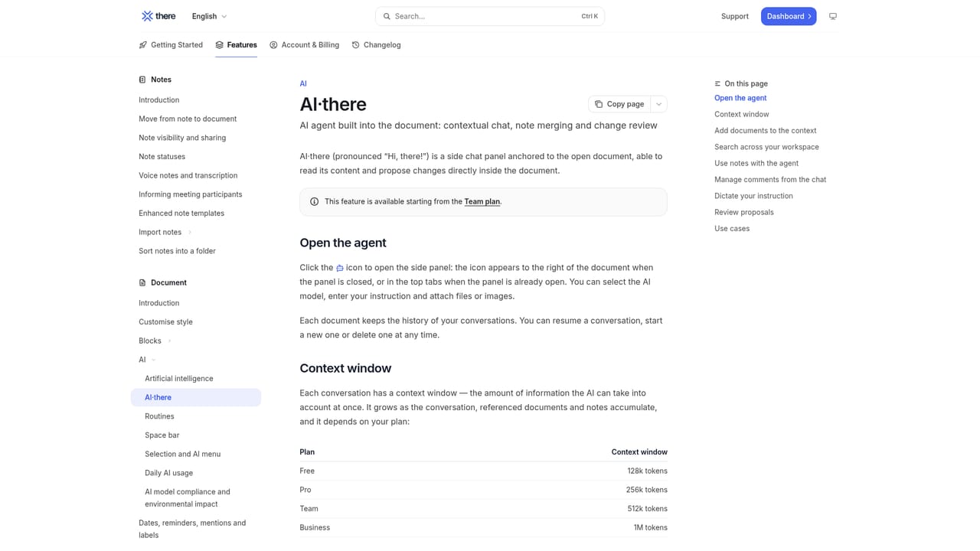Open AI model compliance and environmental impact

tap(188, 498)
